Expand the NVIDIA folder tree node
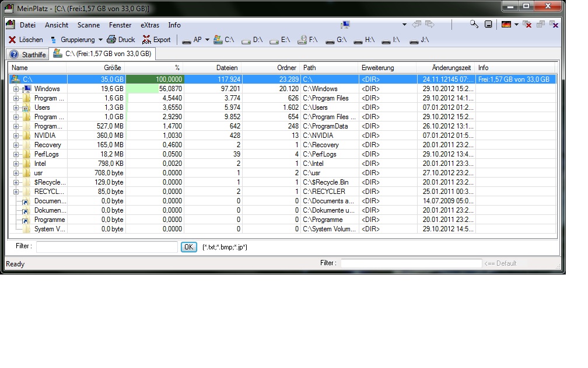 tap(16, 136)
